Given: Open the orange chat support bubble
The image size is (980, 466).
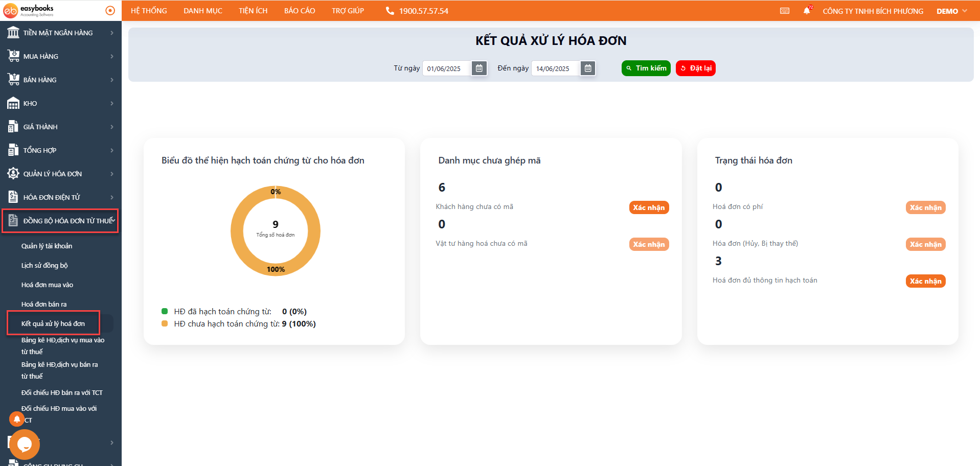Looking at the screenshot, I should click(x=25, y=445).
